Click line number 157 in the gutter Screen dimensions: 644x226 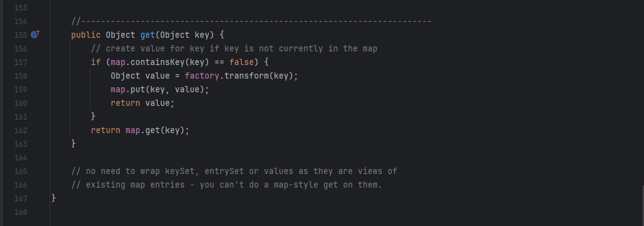[20, 62]
